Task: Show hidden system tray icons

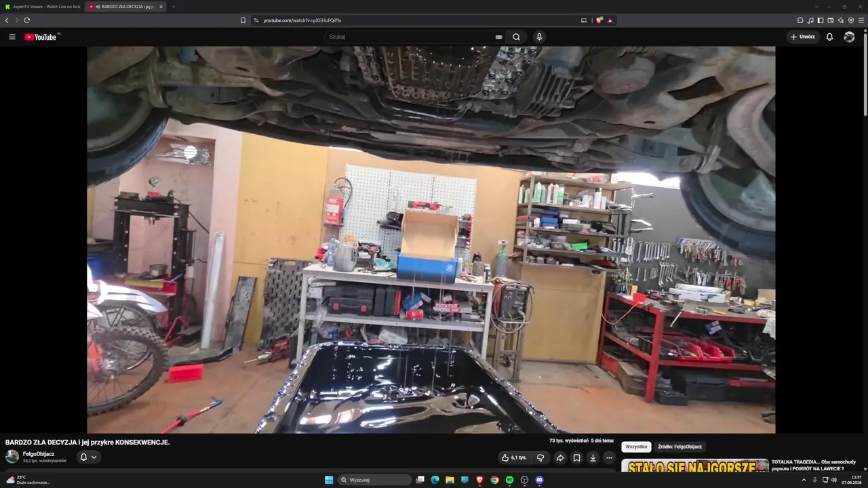Action: tap(804, 480)
